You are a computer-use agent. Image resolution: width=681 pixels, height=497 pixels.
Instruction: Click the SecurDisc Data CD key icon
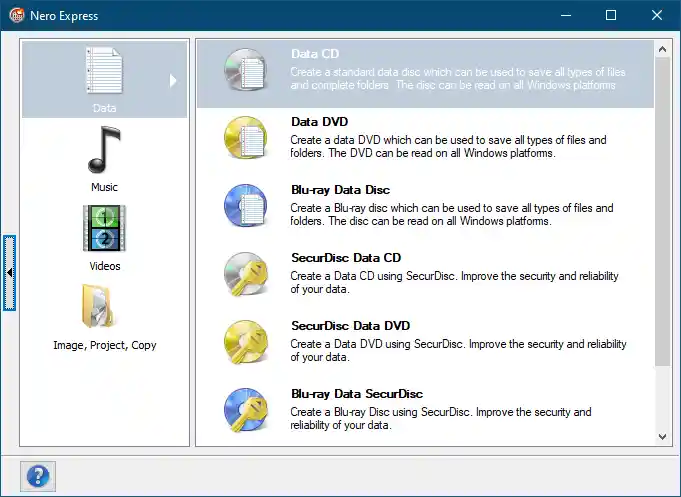pyautogui.click(x=245, y=273)
